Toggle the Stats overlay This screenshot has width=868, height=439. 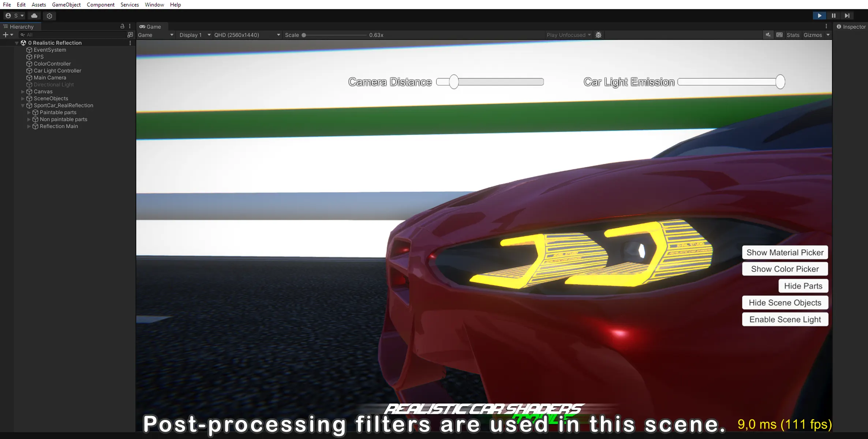click(x=793, y=35)
